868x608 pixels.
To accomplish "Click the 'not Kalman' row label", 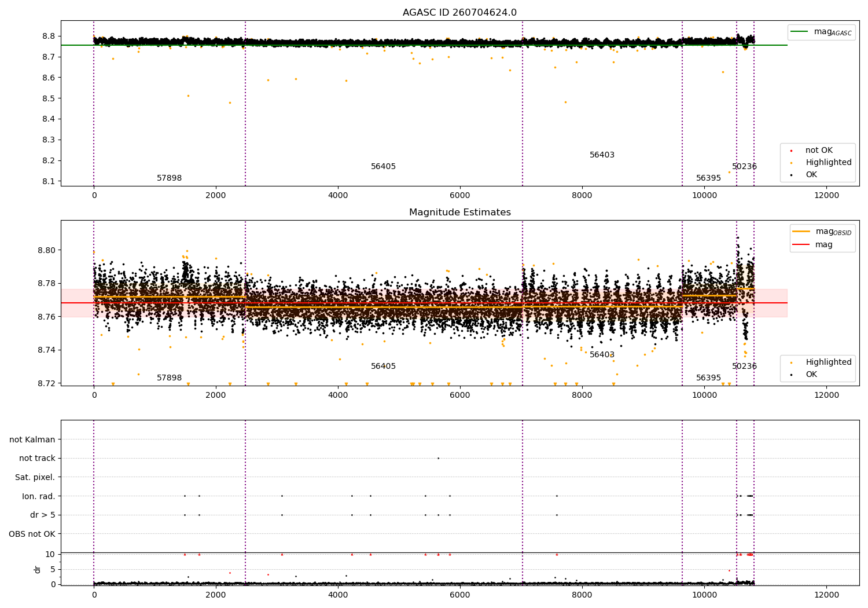I will [x=32, y=439].
